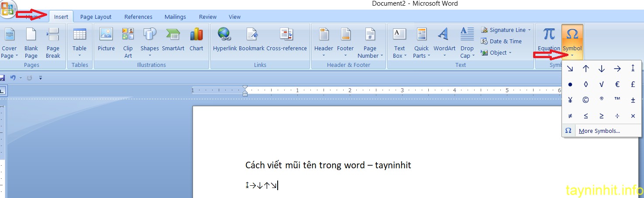The image size is (644, 198).
Task: Select the copyright symbol in the grid
Action: tap(586, 100)
